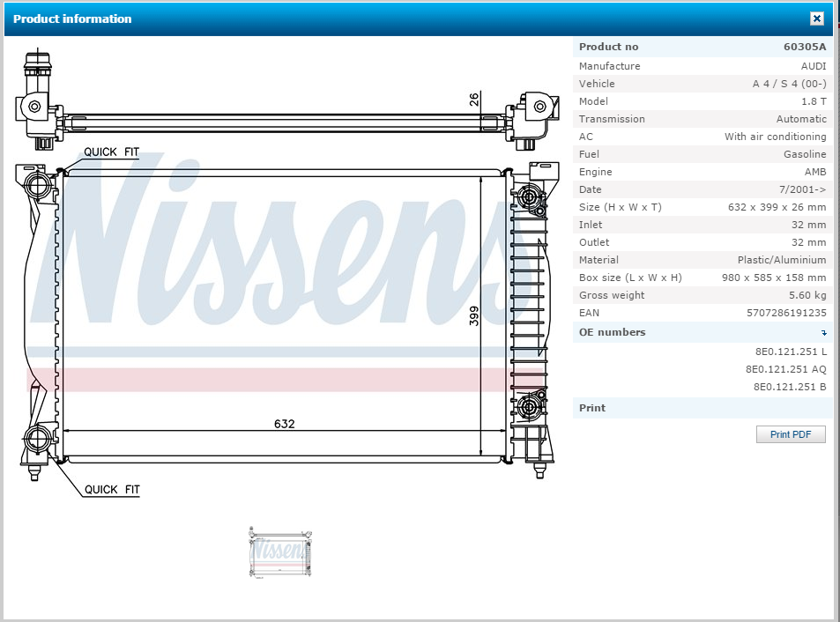Close the Product information dialog
The height and width of the screenshot is (622, 840).
tap(816, 19)
